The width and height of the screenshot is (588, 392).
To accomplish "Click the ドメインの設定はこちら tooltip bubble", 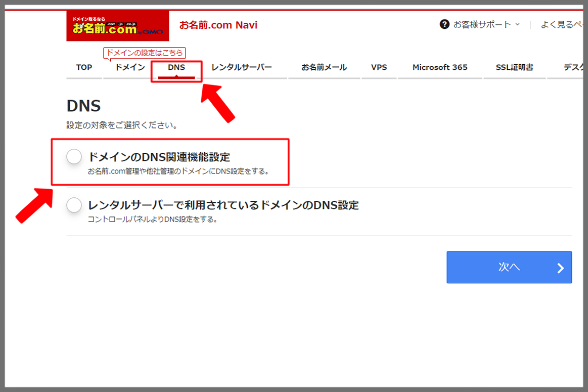I will [145, 53].
